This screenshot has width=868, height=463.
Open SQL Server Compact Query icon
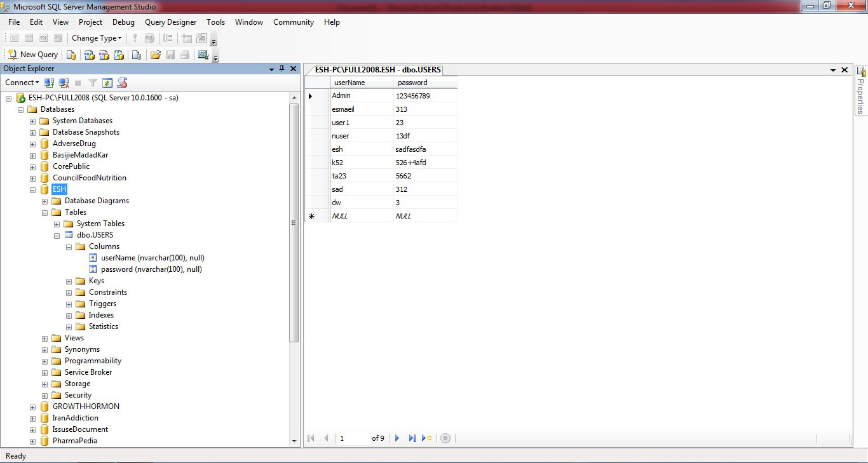[136, 55]
